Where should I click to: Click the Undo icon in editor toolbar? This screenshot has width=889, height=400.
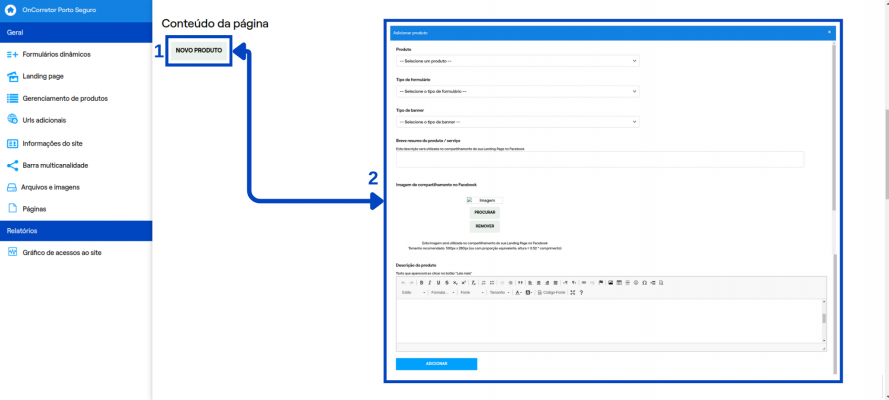pyautogui.click(x=403, y=283)
